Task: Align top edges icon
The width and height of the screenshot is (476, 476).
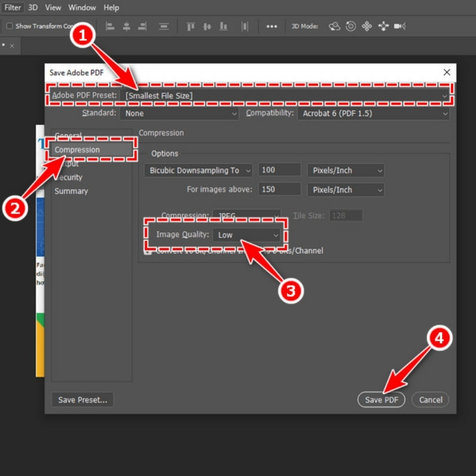Action: (190, 26)
